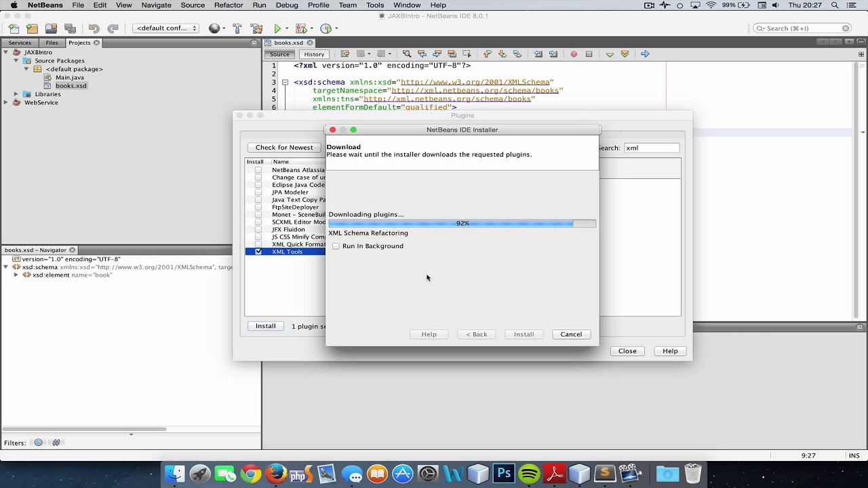The image size is (868, 488).
Task: Click the Build Project hammer icon
Action: coord(237,28)
